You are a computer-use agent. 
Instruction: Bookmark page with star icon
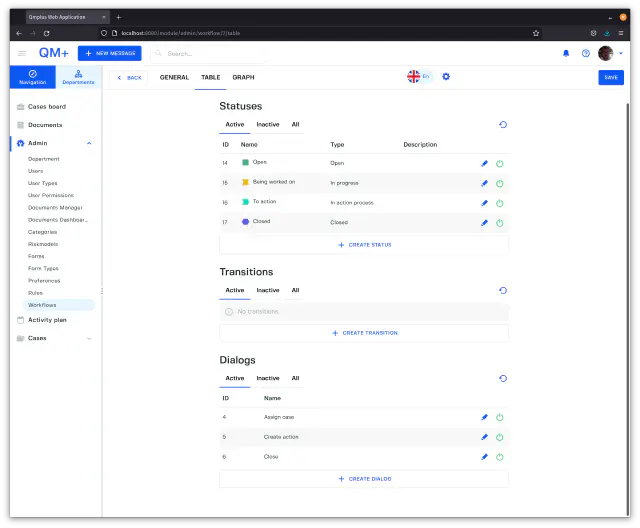536,33
